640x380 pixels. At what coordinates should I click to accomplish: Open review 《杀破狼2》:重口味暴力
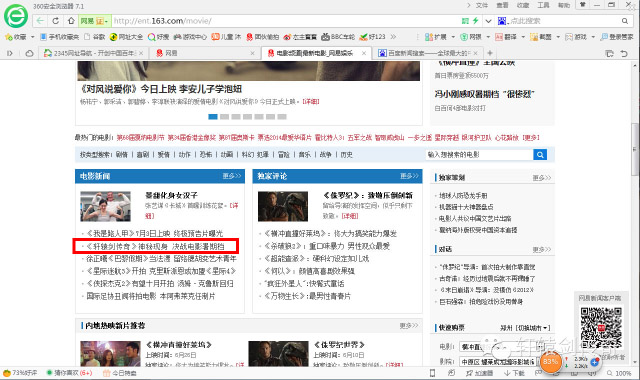coord(327,246)
